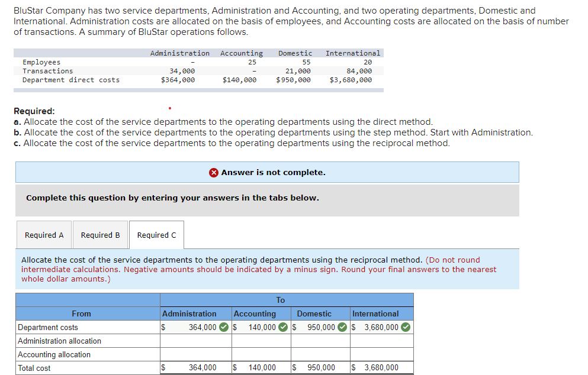Viewport: 588px width, 375px height.
Task: Click Administration allocation cell under Domestic column
Action: pyautogui.click(x=320, y=341)
